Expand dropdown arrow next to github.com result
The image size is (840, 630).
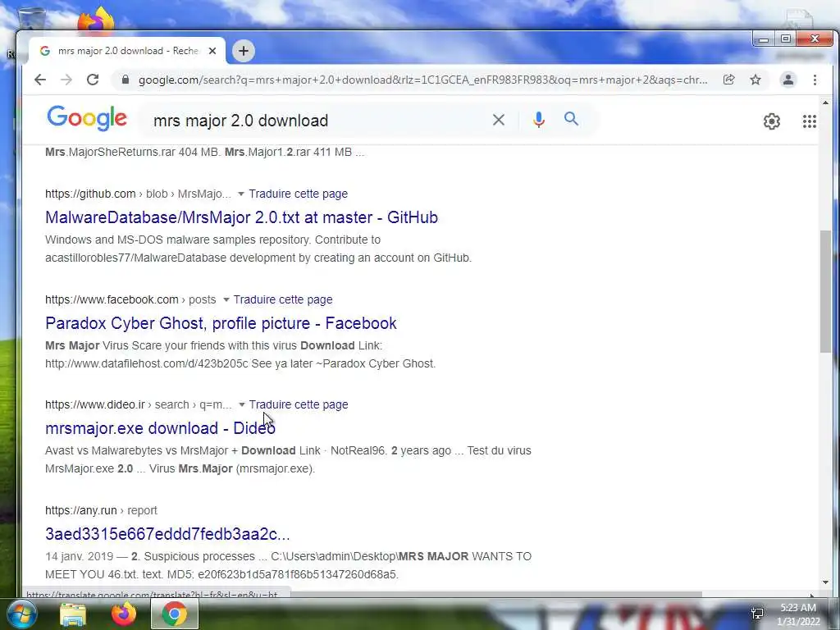(x=241, y=194)
